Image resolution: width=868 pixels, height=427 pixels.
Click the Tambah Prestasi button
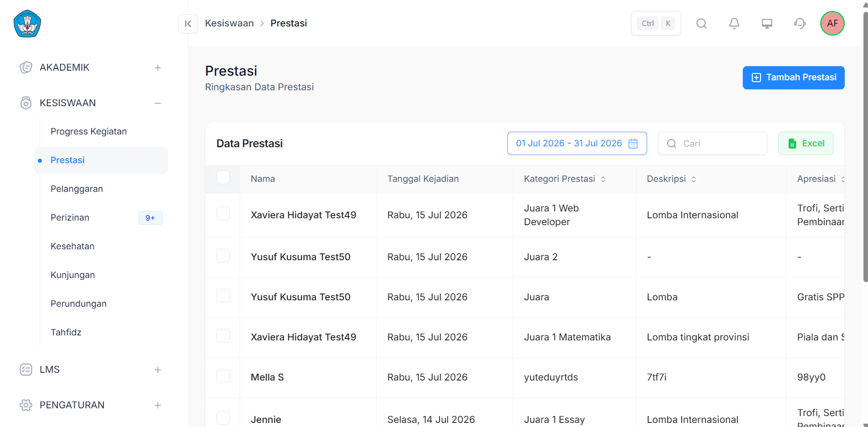pos(794,78)
